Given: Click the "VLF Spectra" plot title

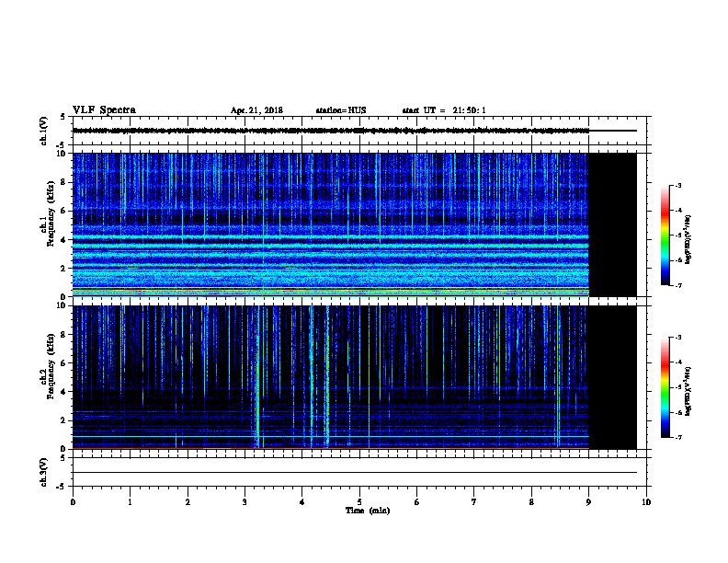Looking at the screenshot, I should point(104,110).
